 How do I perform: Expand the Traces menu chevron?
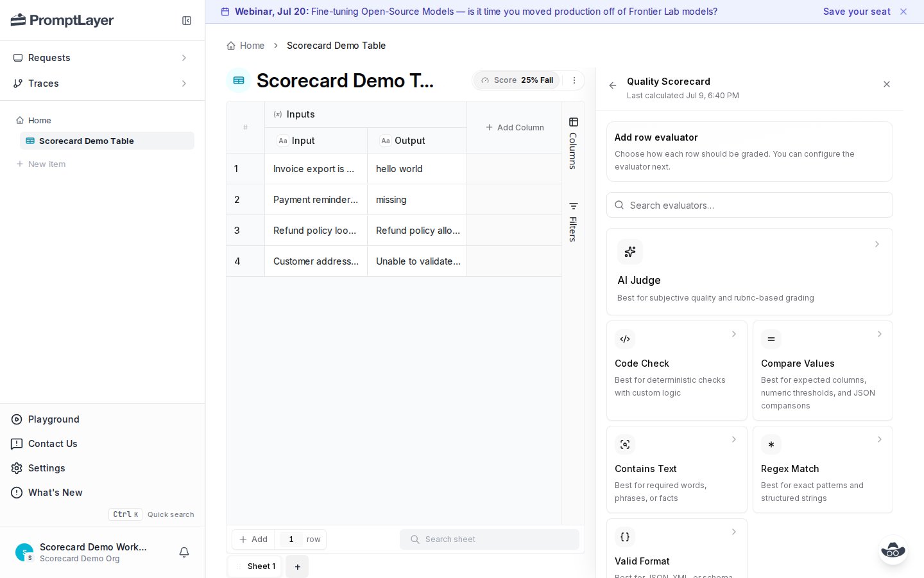(x=184, y=83)
